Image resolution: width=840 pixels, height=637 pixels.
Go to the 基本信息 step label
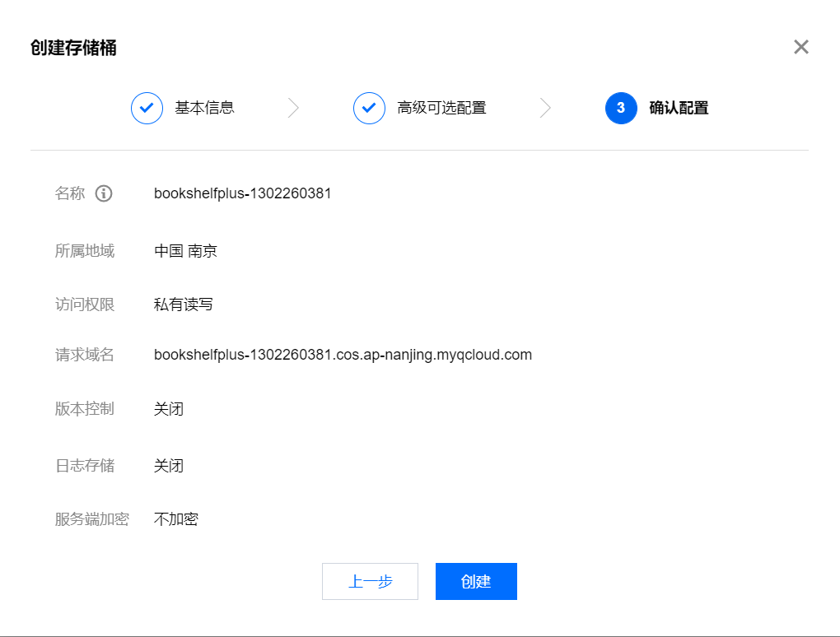click(204, 108)
